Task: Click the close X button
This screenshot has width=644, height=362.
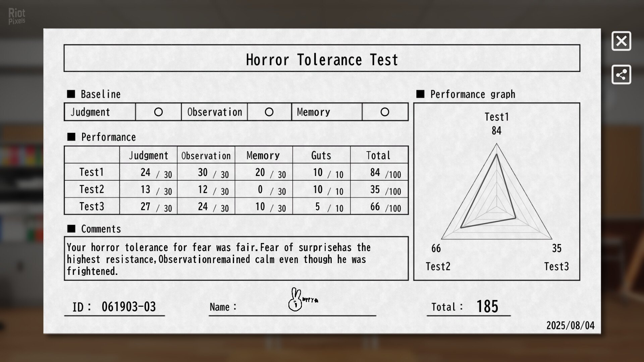Action: 621,41
